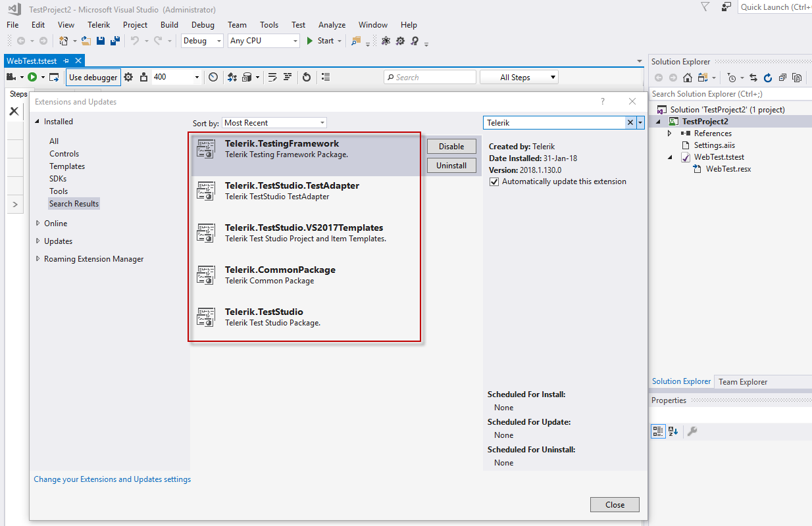The width and height of the screenshot is (812, 526).
Task: Refresh the Solution Explorer
Action: (768, 78)
